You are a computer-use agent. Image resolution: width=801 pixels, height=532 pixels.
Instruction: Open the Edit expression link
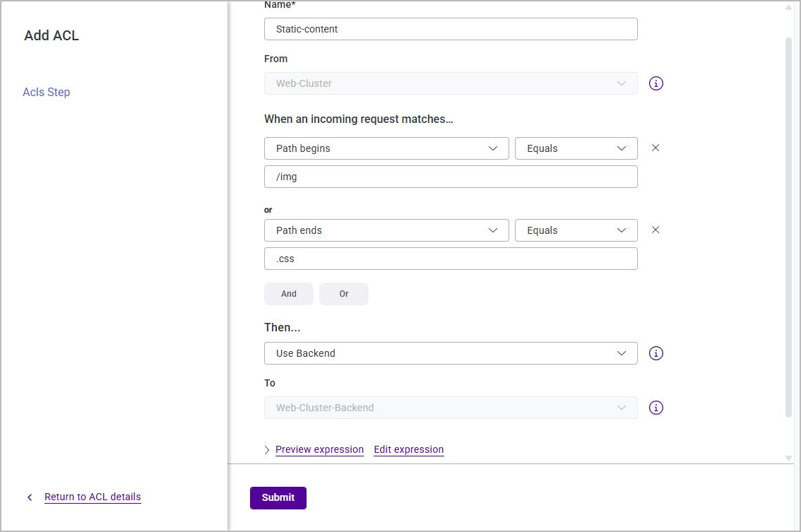click(409, 450)
